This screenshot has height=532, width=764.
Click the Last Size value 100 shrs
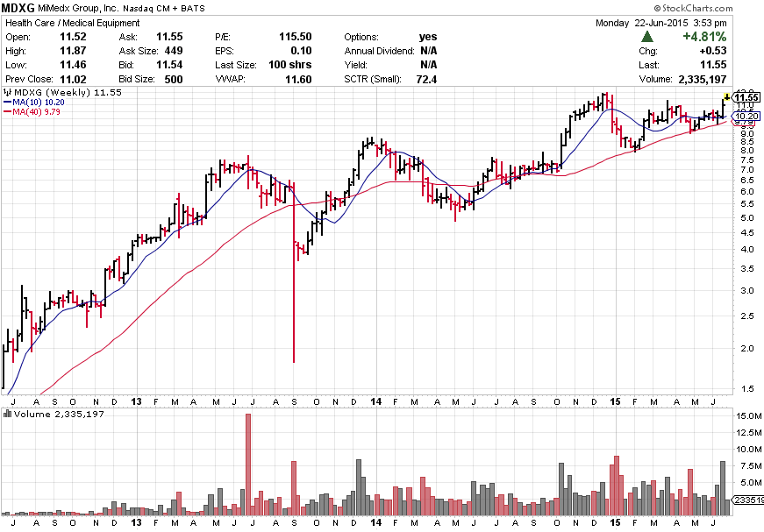(x=290, y=65)
